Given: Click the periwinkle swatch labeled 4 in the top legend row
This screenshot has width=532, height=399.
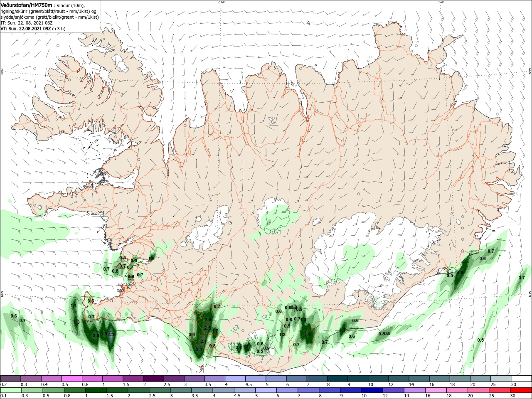Looking at the screenshot, I should point(235,379).
